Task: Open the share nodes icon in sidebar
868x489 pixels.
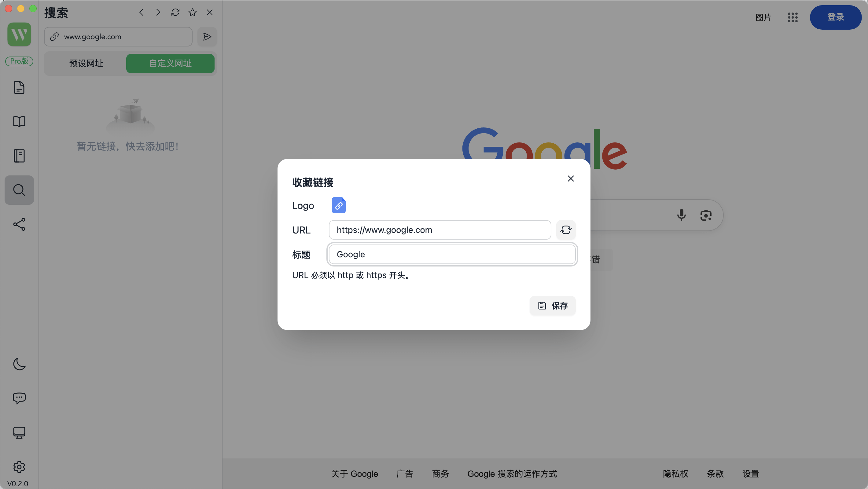Action: [x=19, y=224]
